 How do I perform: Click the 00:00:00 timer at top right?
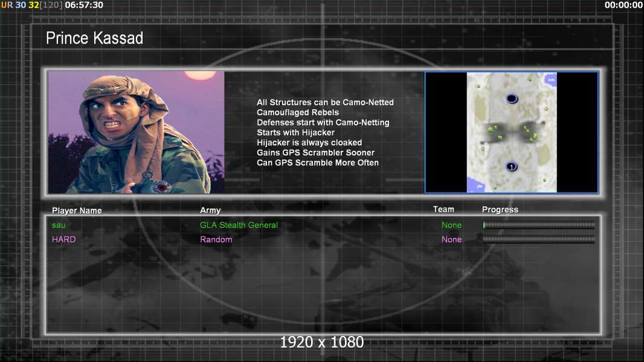pyautogui.click(x=623, y=5)
